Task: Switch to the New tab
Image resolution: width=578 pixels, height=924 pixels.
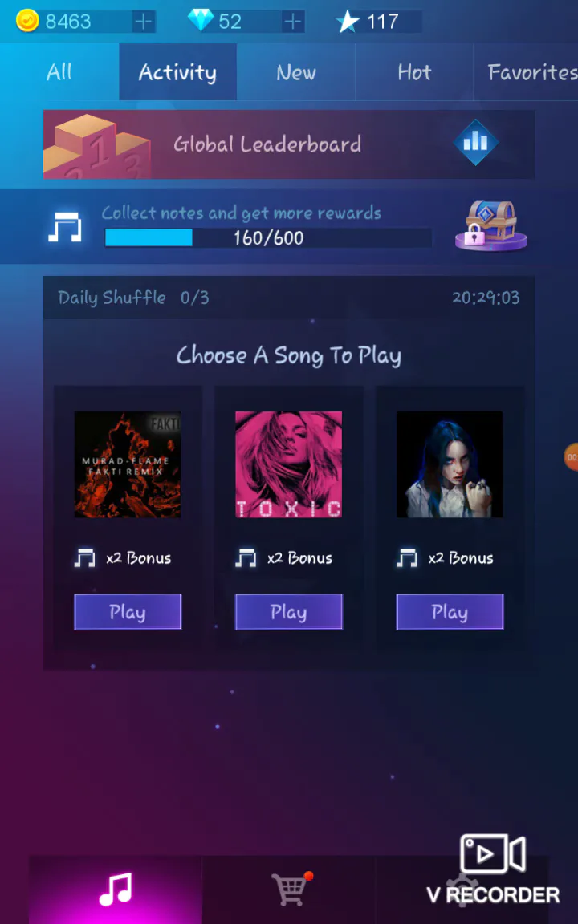Action: pos(296,72)
